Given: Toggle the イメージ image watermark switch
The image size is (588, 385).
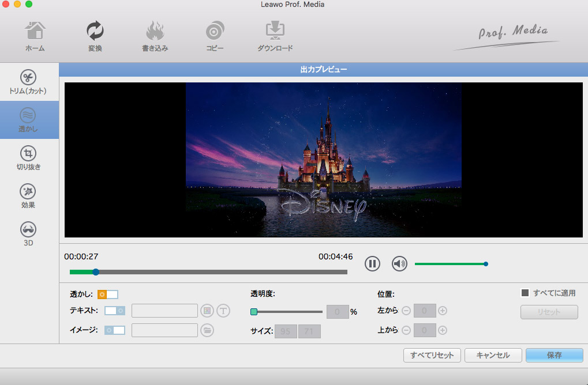Looking at the screenshot, I should (x=115, y=330).
